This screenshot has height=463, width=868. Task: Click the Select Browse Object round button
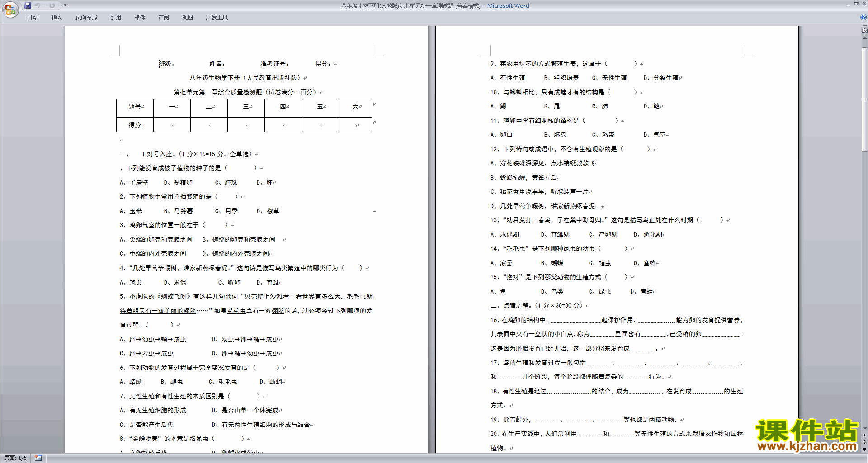865,442
